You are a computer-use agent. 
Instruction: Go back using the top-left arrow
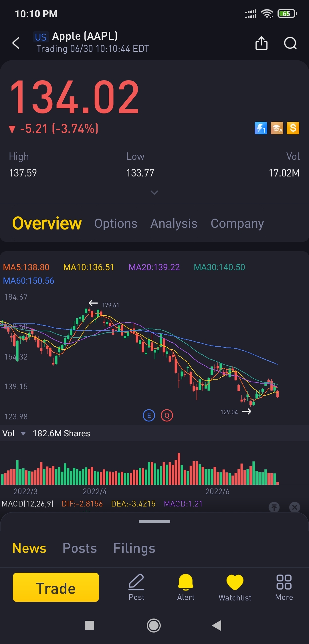(16, 43)
